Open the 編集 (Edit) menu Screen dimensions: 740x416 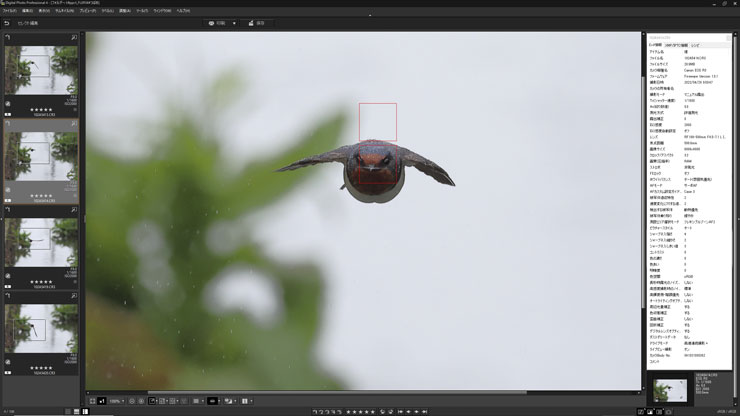pos(27,10)
